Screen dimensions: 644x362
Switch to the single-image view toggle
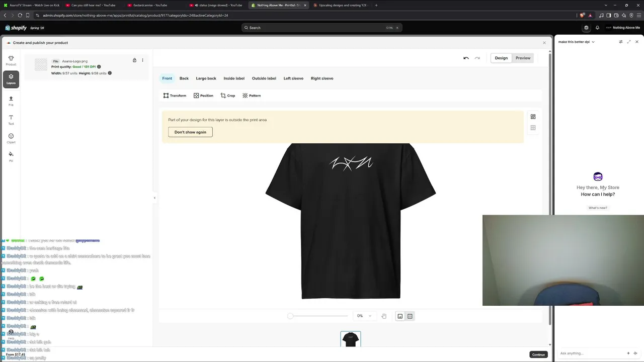click(x=400, y=316)
